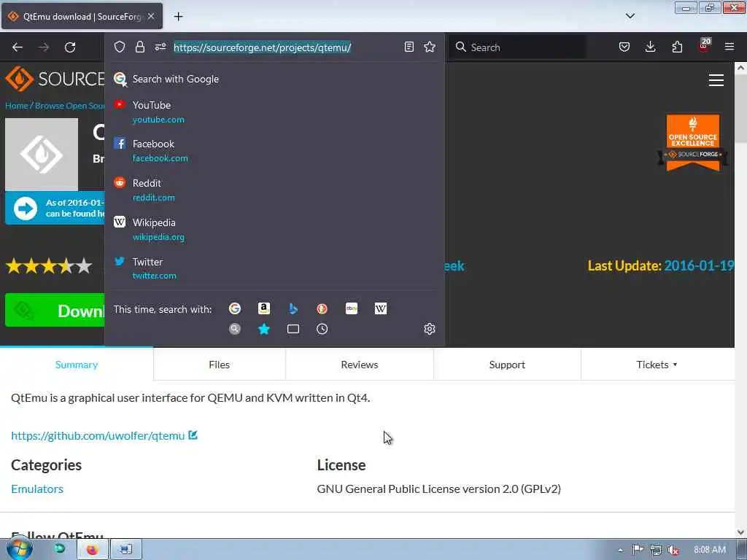Screen dimensions: 747x560
Task: Open the Emulators category link
Action: click(37, 489)
